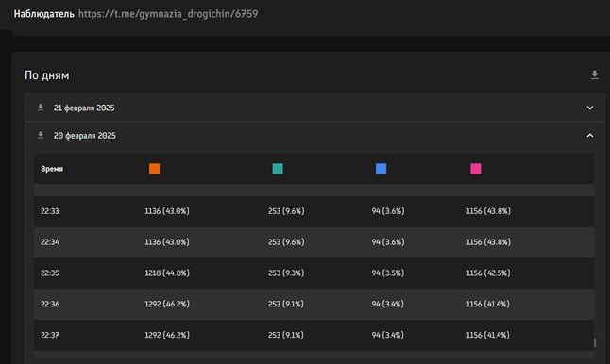Click the '21 февраля 2025' date label
This screenshot has width=610, height=364.
coord(84,108)
